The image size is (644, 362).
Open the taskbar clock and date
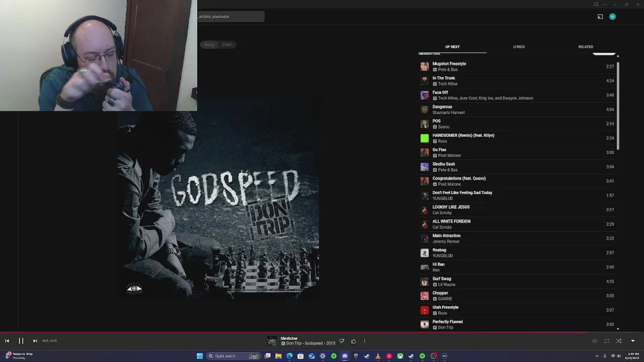point(633,356)
